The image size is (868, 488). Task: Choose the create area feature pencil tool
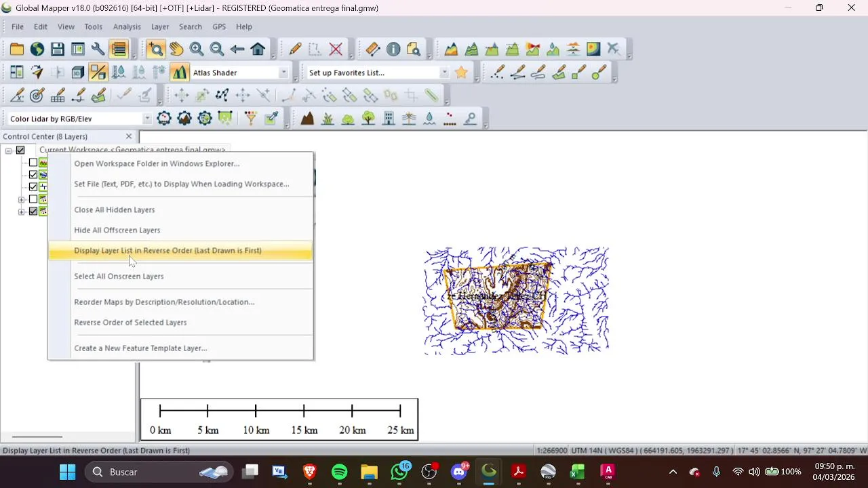pyautogui.click(x=559, y=72)
